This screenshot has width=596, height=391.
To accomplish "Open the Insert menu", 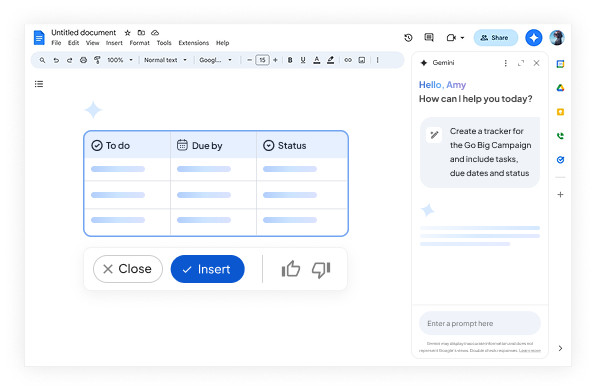I will [x=114, y=43].
